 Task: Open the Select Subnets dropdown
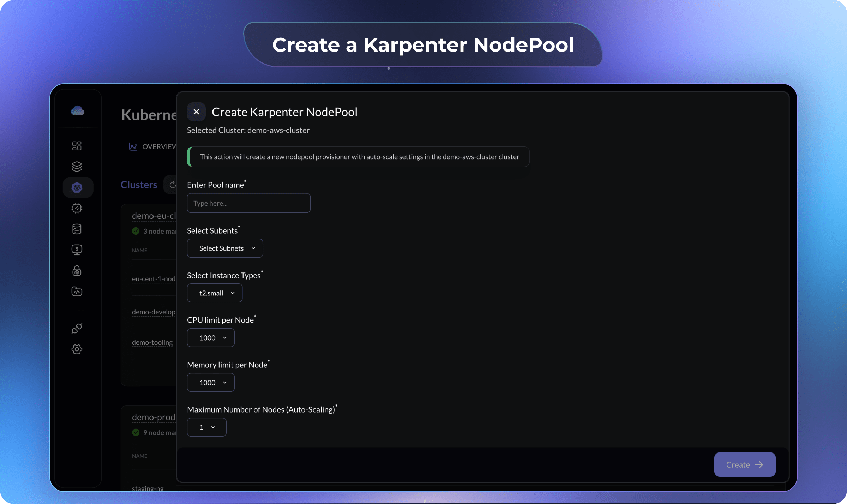pyautogui.click(x=224, y=248)
